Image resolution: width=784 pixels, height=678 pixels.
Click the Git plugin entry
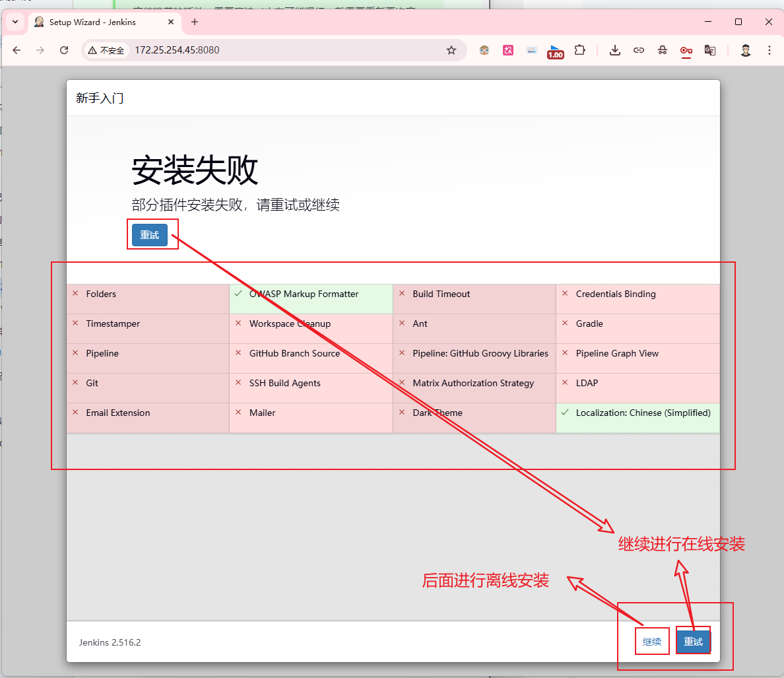[x=148, y=388]
